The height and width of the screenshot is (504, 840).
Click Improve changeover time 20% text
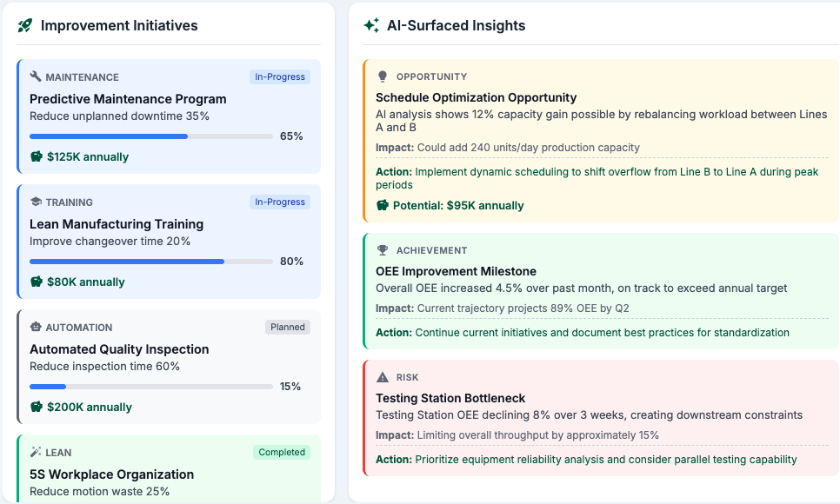[x=110, y=241]
